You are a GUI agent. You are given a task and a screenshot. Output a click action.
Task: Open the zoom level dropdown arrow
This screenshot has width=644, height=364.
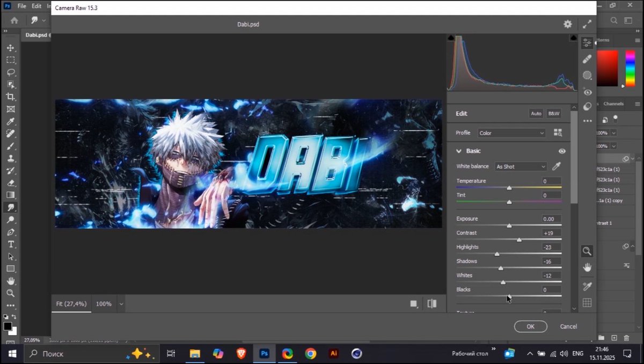point(121,304)
